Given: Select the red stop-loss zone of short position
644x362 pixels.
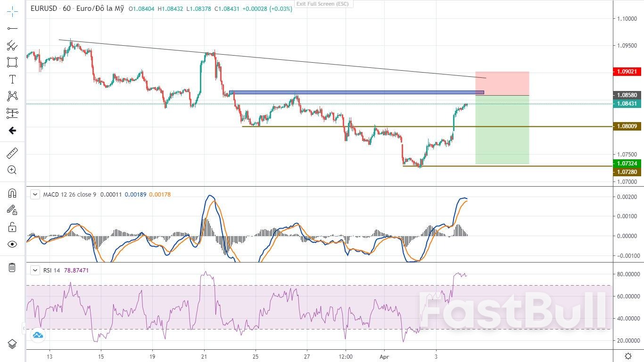Looking at the screenshot, I should click(502, 83).
